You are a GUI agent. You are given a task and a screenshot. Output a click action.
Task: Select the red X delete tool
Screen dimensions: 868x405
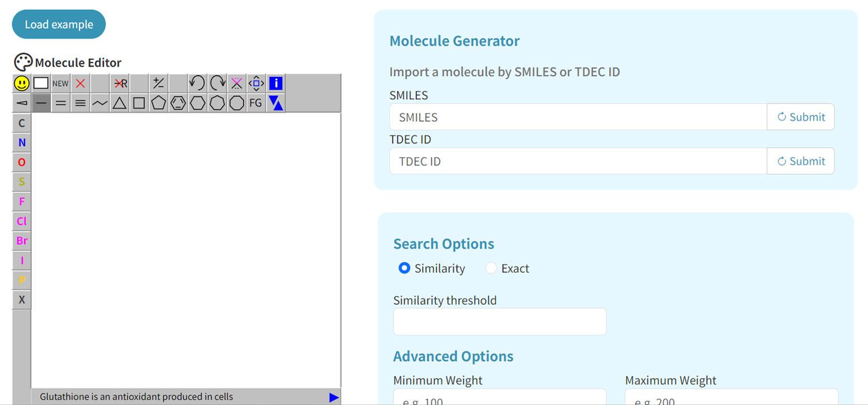click(x=80, y=83)
